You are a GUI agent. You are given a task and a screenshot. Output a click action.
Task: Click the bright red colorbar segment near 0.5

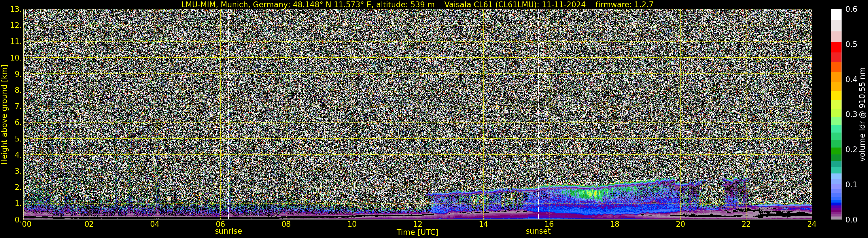(x=836, y=47)
